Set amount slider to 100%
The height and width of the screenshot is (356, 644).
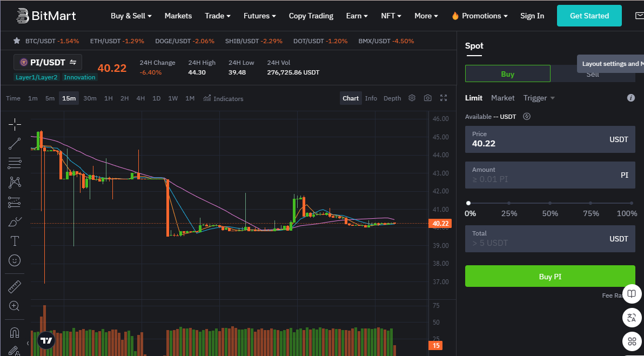pyautogui.click(x=632, y=203)
